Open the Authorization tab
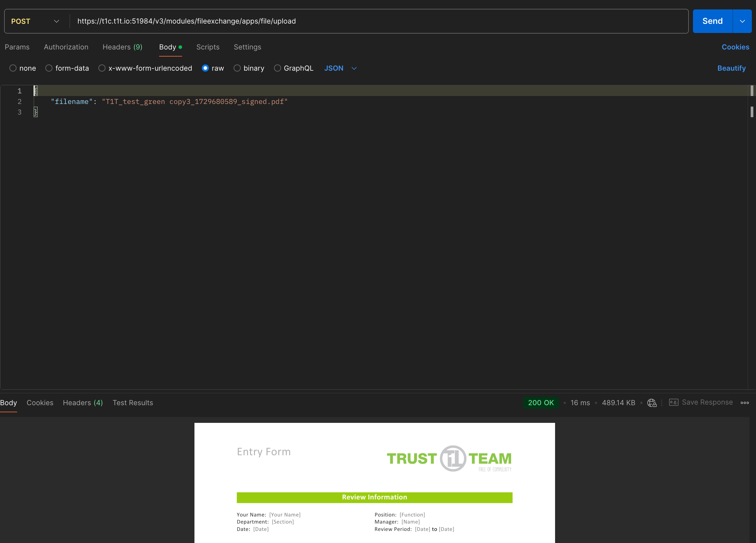 [x=66, y=47]
